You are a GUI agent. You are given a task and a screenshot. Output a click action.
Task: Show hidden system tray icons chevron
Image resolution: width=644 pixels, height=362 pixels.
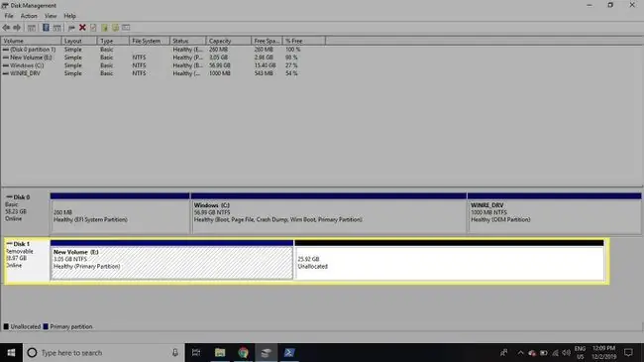coord(520,352)
